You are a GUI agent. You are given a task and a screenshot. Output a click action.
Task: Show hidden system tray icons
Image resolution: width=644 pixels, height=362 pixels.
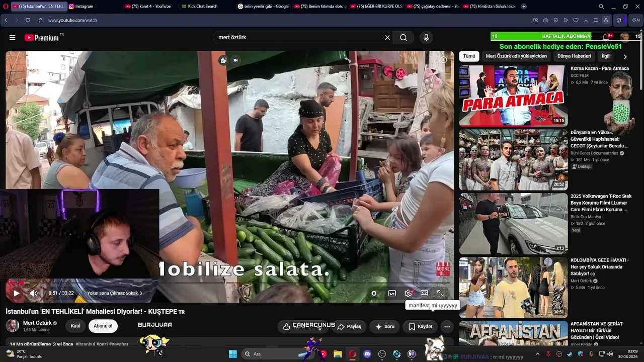537,354
